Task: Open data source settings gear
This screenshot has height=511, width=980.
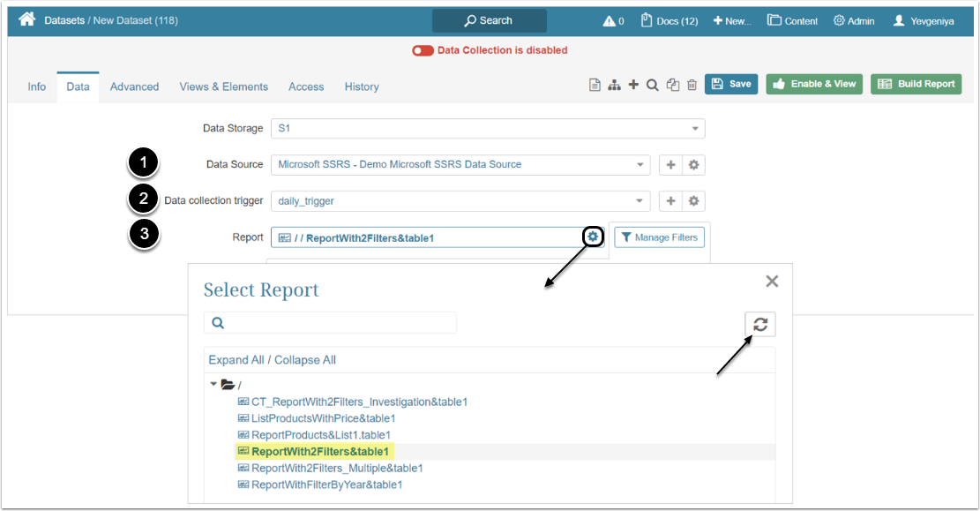Action: tap(693, 165)
